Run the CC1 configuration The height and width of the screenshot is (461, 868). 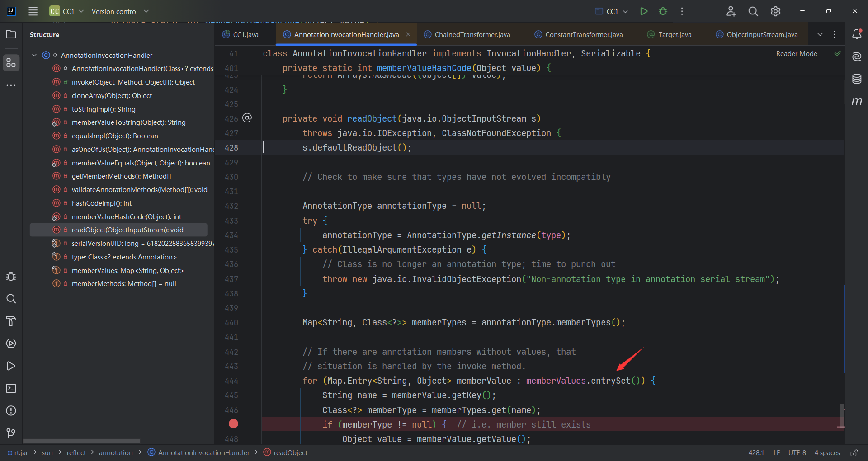pos(644,11)
